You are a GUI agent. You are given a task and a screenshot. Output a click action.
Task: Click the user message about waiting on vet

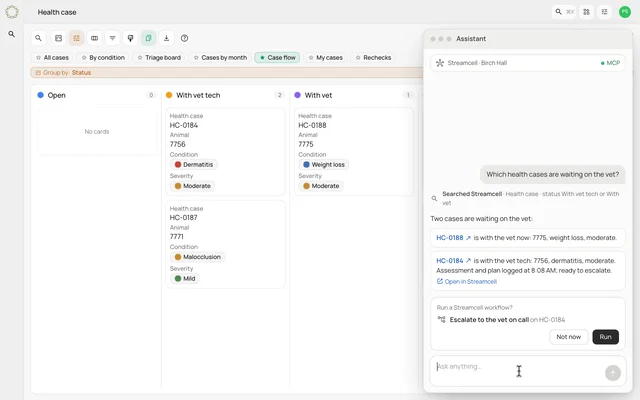(552, 174)
